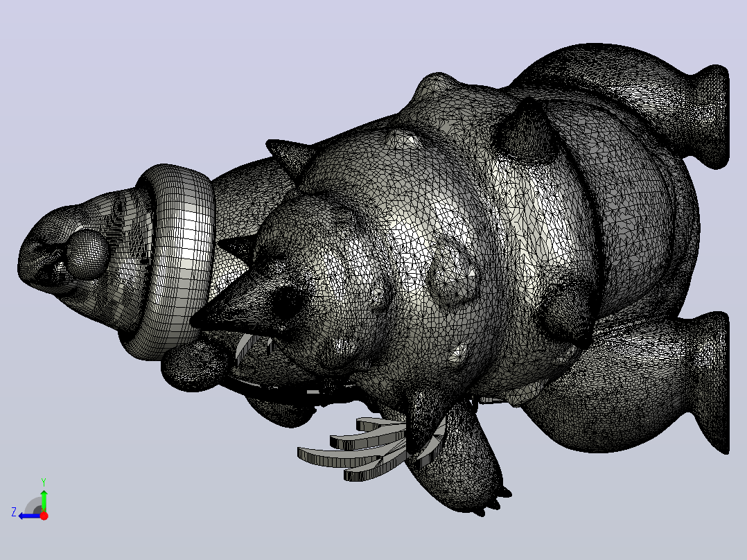Screen dimensions: 747x560
Task: Select the small sphere on the model's head end
Action: tap(87, 254)
